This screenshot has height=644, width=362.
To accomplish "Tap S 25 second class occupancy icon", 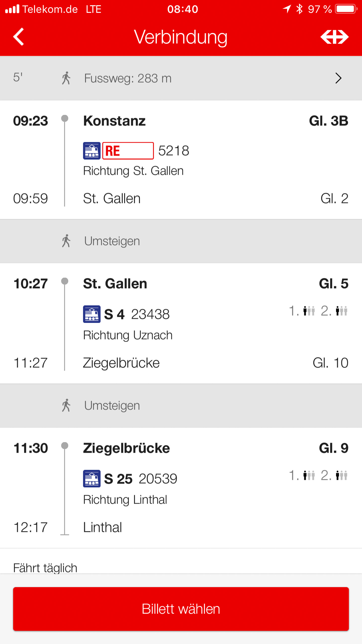I will pyautogui.click(x=341, y=475).
